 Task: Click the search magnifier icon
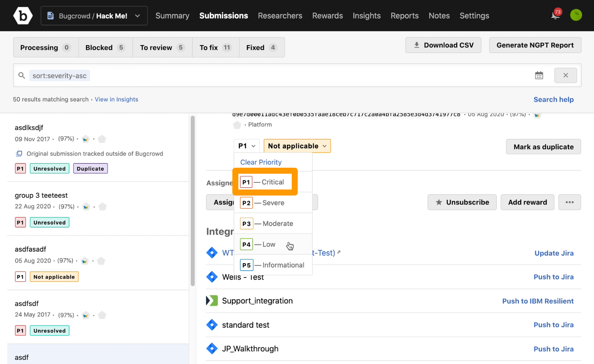tap(22, 76)
